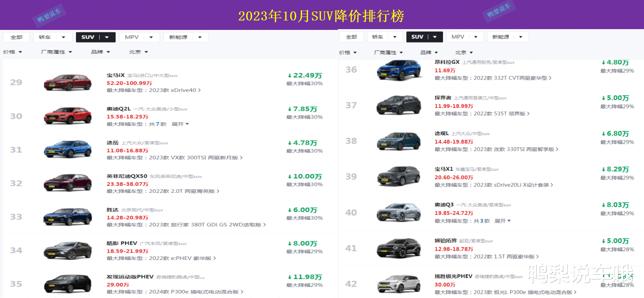Open 2023款 xDrive40 model link
This screenshot has width=644, height=298.
click(x=175, y=90)
